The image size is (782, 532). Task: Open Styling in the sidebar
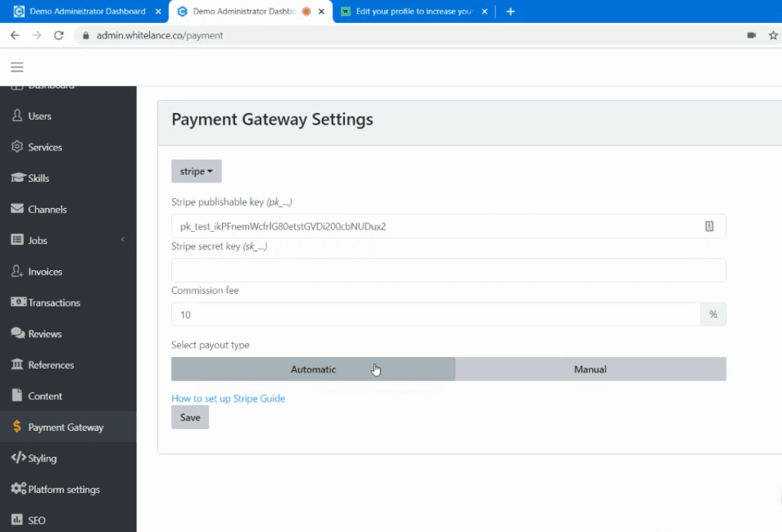pyautogui.click(x=68, y=458)
